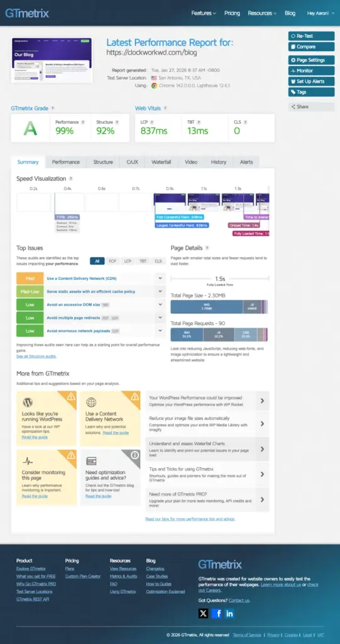Click the page screenshot thumbnail
The image size is (340, 644).
point(52,60)
